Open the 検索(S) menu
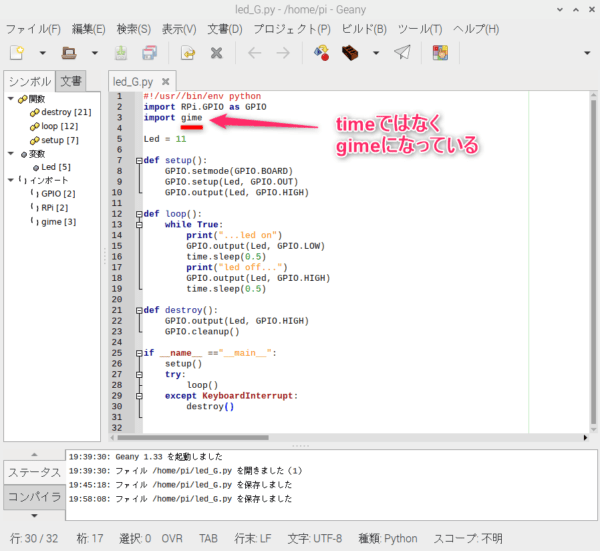 coord(134,29)
